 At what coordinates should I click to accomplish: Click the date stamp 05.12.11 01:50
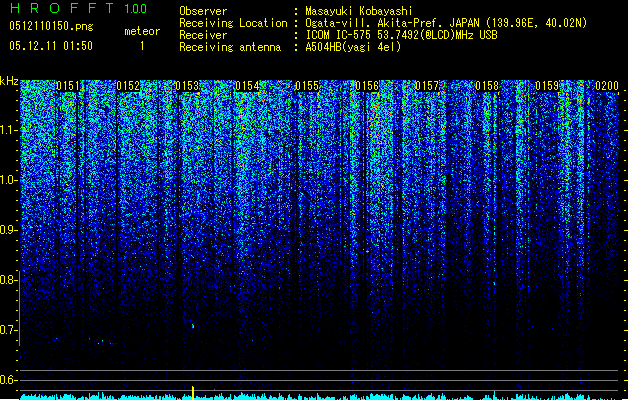[51, 46]
